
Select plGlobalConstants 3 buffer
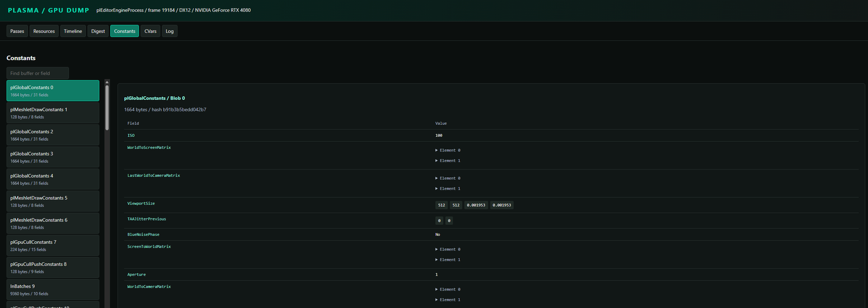(x=53, y=157)
